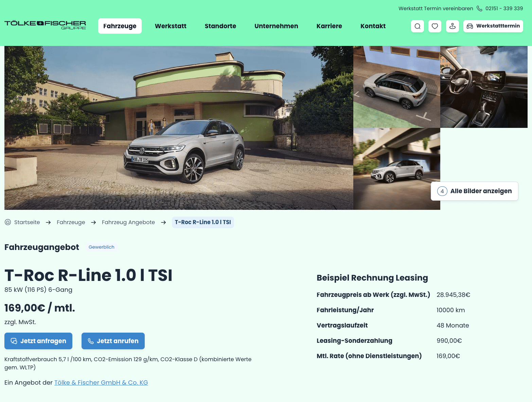Screen dimensions: 532x402
Task: Open the Werkstatt Termin vereinbaren link
Action: click(x=436, y=9)
